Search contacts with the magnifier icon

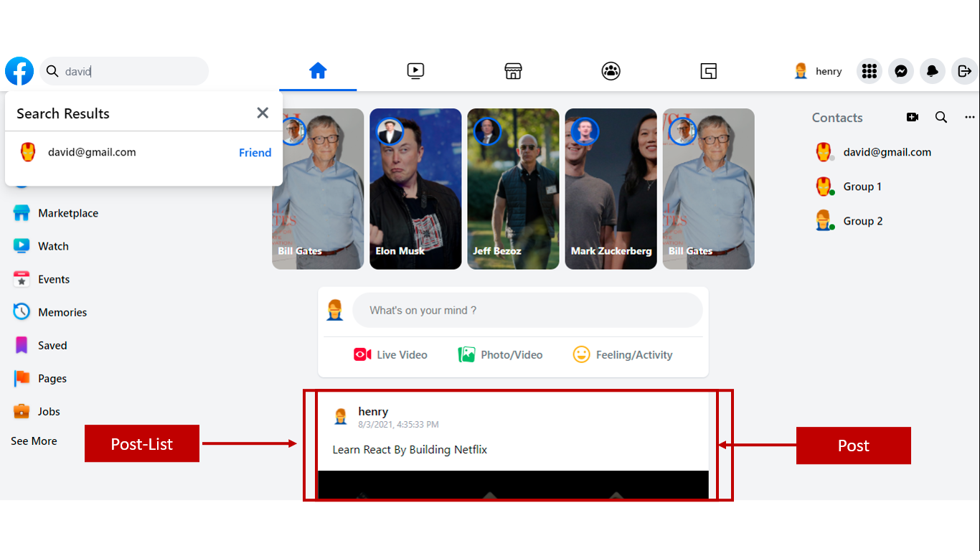tap(941, 117)
